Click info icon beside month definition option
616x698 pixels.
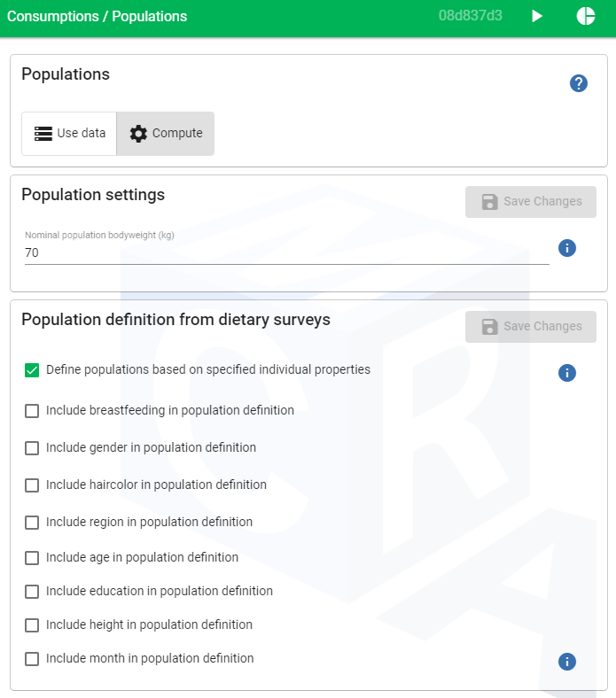(568, 662)
